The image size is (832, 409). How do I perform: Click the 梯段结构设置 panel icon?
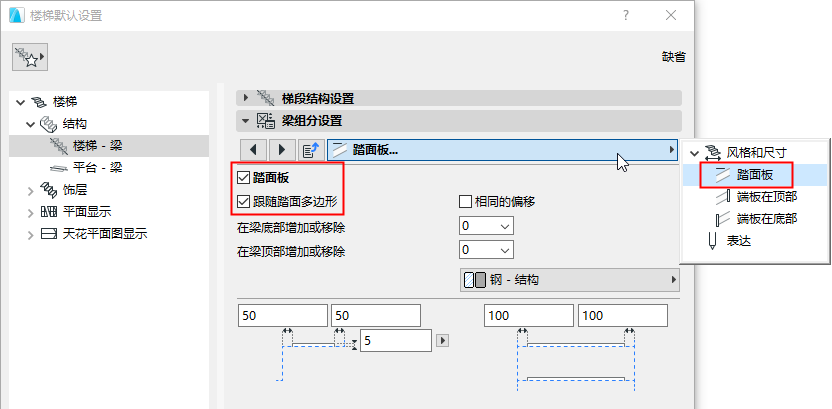coord(266,98)
